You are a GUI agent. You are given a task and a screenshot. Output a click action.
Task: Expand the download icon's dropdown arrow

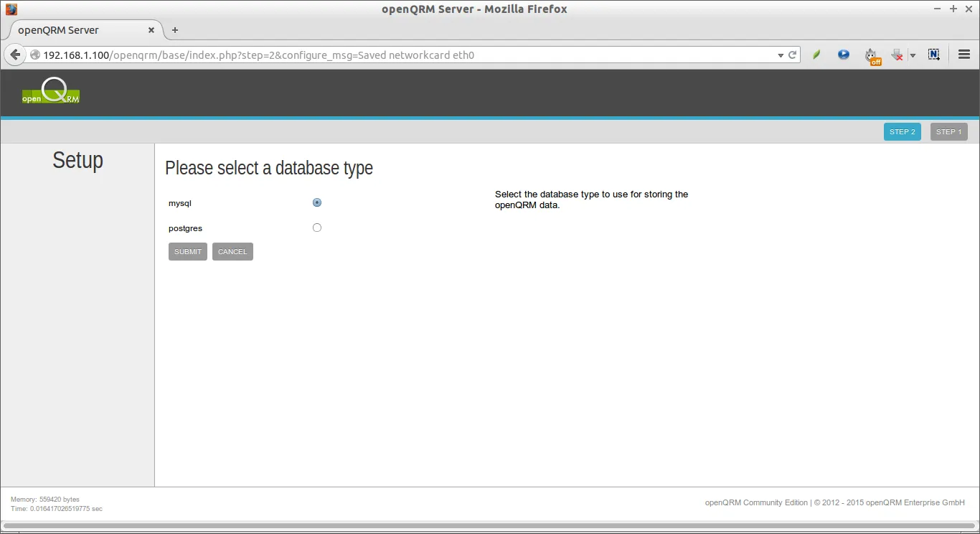(x=912, y=55)
